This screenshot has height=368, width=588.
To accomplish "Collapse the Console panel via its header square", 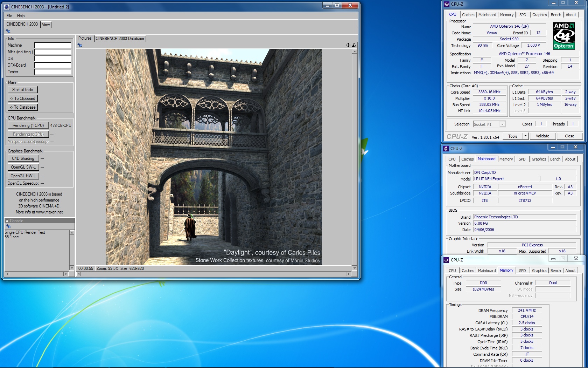I will tap(7, 221).
